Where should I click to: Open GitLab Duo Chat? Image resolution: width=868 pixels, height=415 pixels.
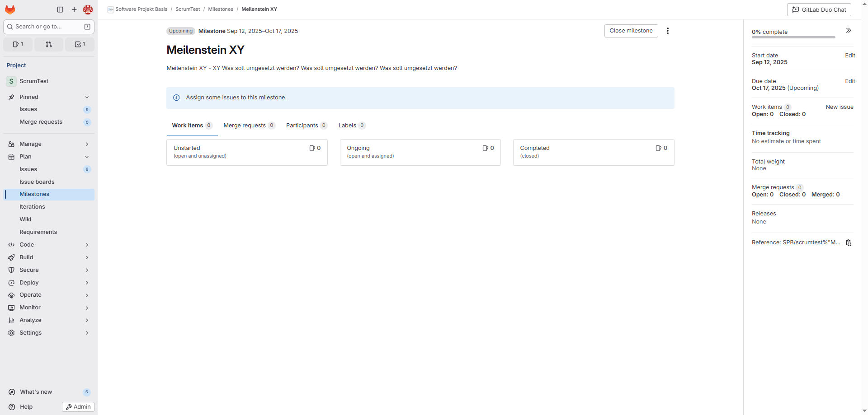819,9
